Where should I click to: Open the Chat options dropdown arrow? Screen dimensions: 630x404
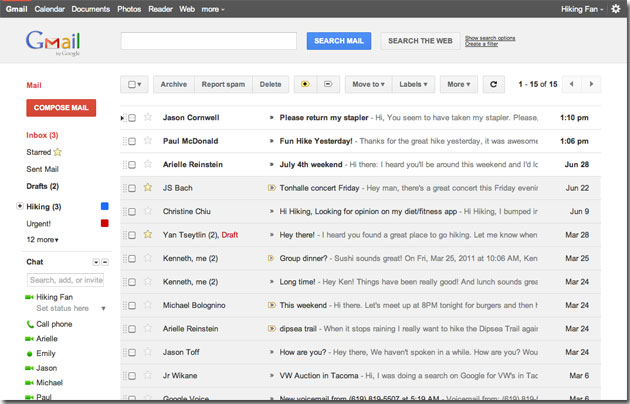[96, 262]
